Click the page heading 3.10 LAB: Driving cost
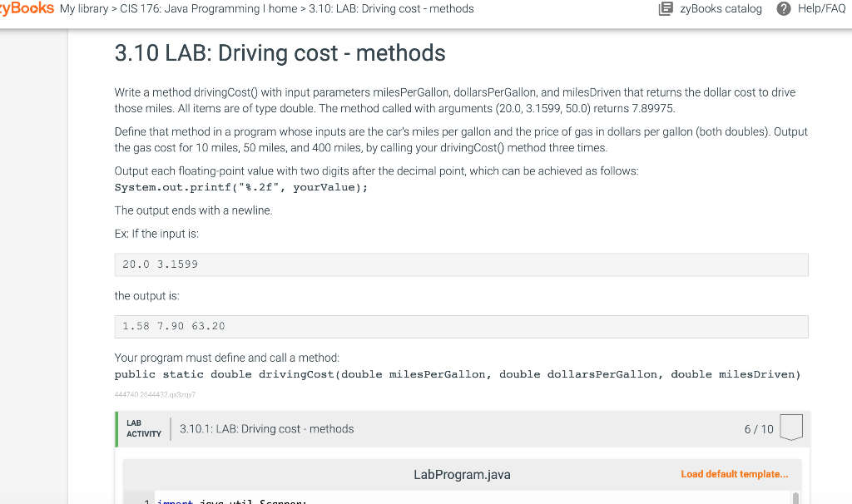This screenshot has height=504, width=852. coord(280,52)
